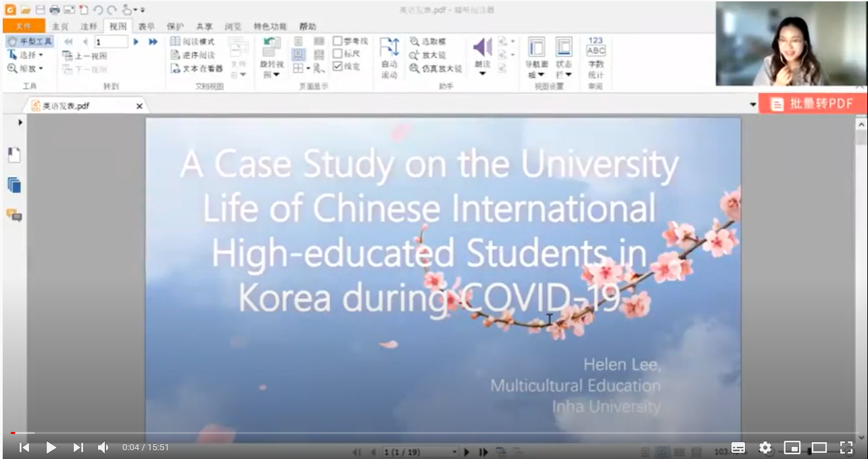This screenshot has width=868, height=459.
Task: Switch to the Help (帮助) ribbon tab
Action: 308,26
